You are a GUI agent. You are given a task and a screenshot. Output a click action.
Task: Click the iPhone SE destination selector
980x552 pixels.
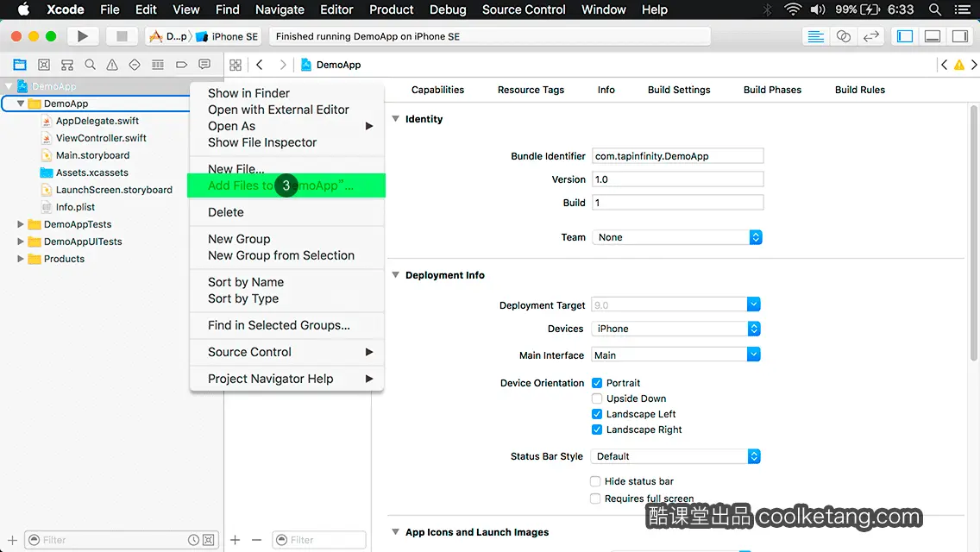(x=228, y=36)
